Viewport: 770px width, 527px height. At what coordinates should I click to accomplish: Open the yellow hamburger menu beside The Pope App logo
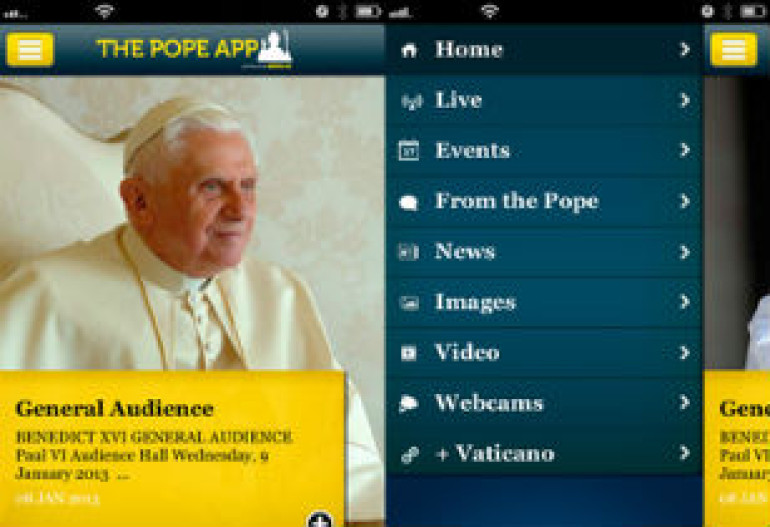(x=29, y=50)
